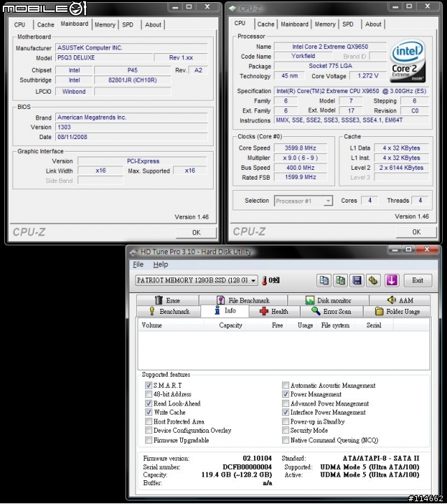The image size is (447, 504).
Task: Click the CPU-Z title bar icon in right window
Action: [233, 8]
